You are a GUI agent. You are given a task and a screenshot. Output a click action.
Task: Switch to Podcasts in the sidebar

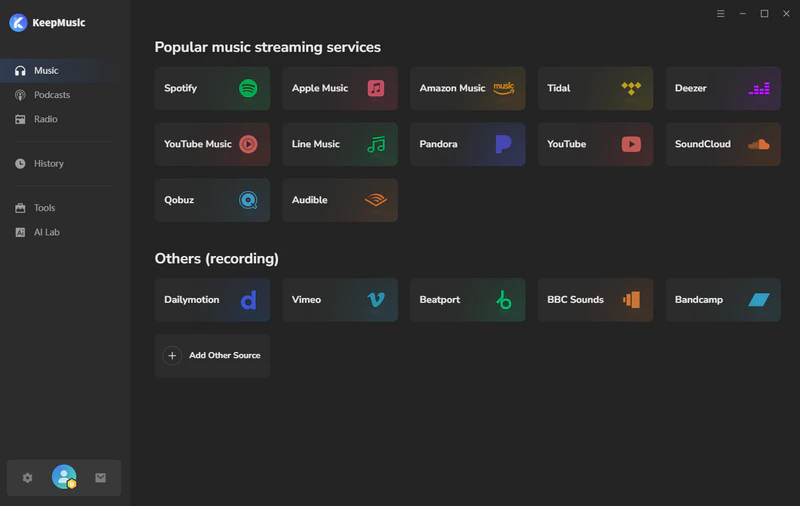[x=51, y=95]
